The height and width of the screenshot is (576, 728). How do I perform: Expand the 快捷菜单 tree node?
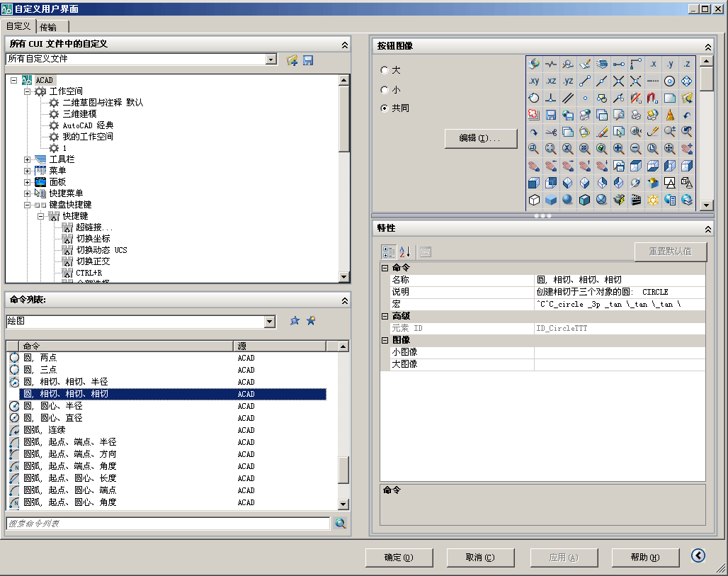point(27,193)
